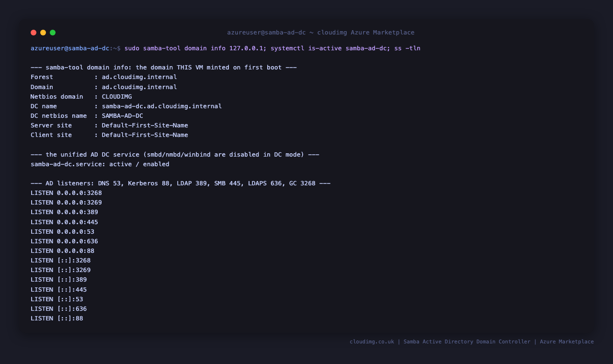The width and height of the screenshot is (613, 364).
Task: Select LISTEN [::]:389 line
Action: pos(59,280)
